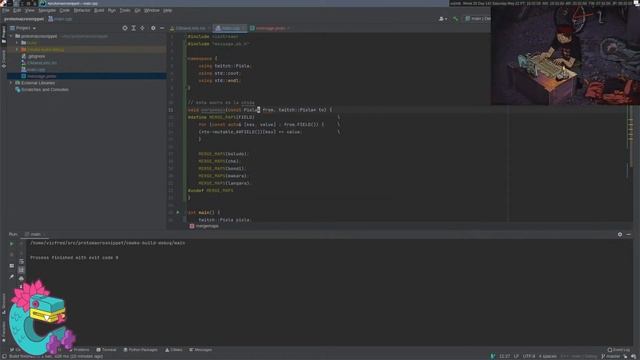The width and height of the screenshot is (640, 360).
Task: Toggle Structure tool window side tab
Action: click(4, 304)
